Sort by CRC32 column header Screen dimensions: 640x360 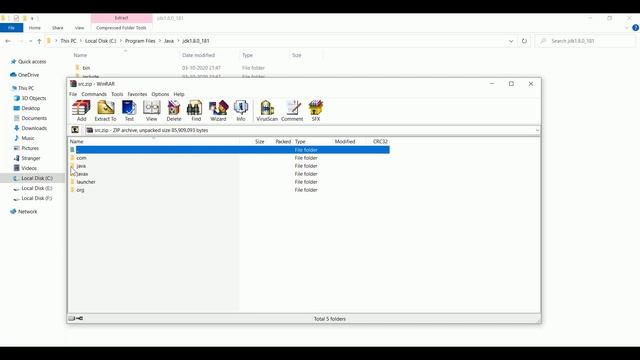coord(380,142)
